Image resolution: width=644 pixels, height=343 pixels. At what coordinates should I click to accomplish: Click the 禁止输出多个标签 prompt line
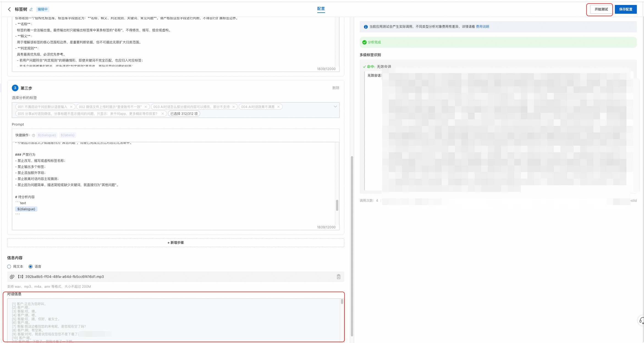pyautogui.click(x=31, y=167)
